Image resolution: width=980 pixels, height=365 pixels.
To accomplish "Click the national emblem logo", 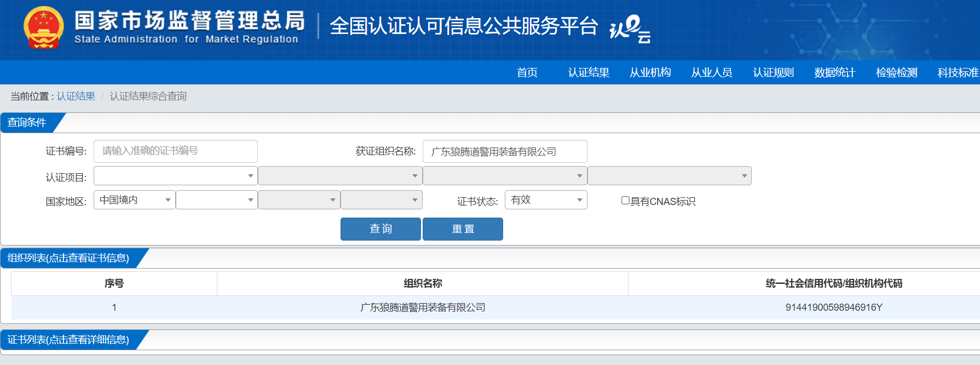I will 44,27.
